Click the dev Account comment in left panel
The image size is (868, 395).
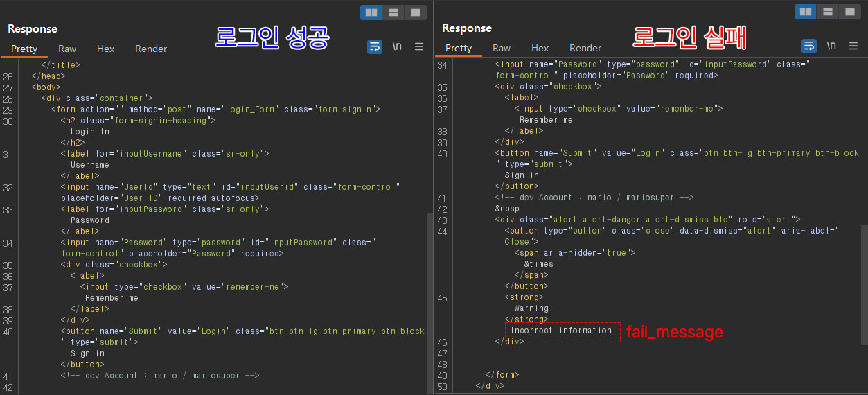(x=160, y=376)
